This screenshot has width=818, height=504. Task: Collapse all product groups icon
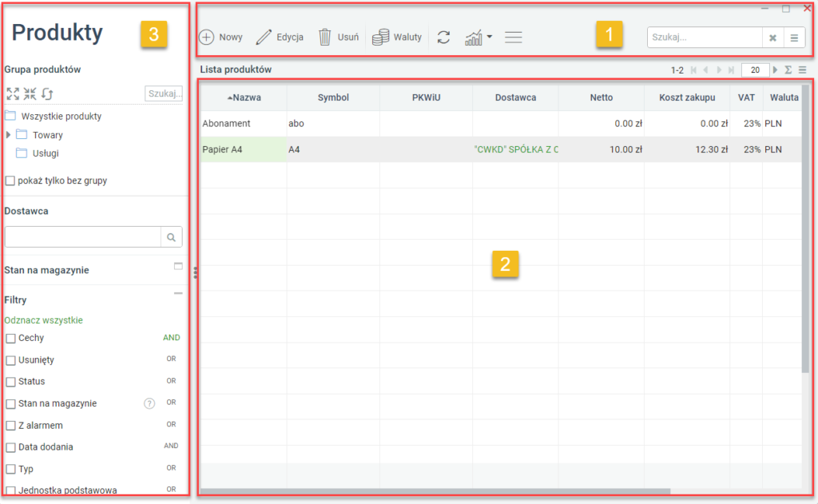(x=30, y=94)
